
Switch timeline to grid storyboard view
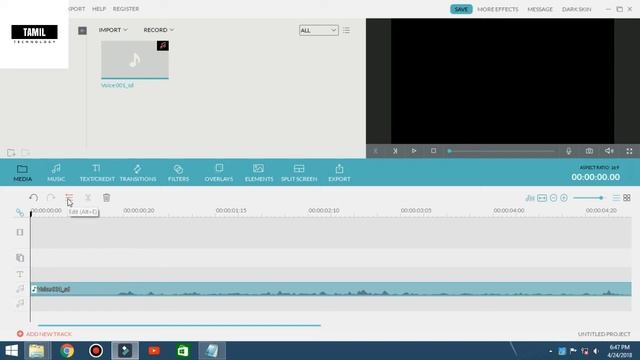[627, 198]
